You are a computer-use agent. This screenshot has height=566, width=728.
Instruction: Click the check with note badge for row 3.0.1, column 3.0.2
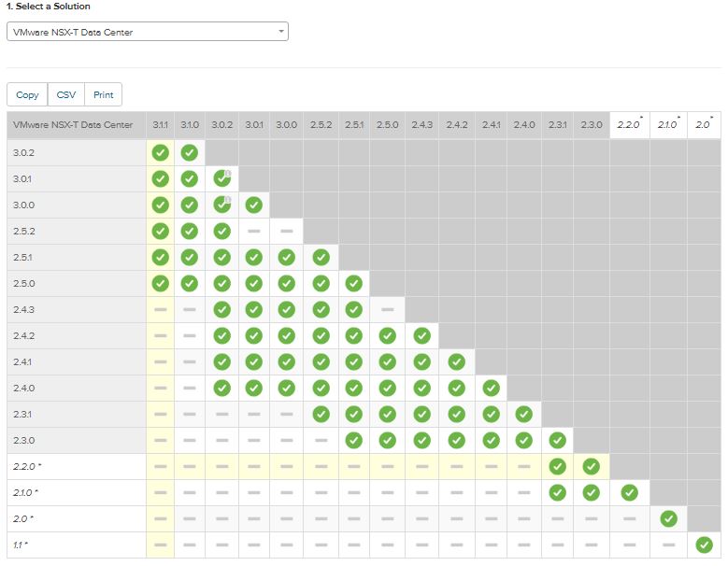(221, 178)
